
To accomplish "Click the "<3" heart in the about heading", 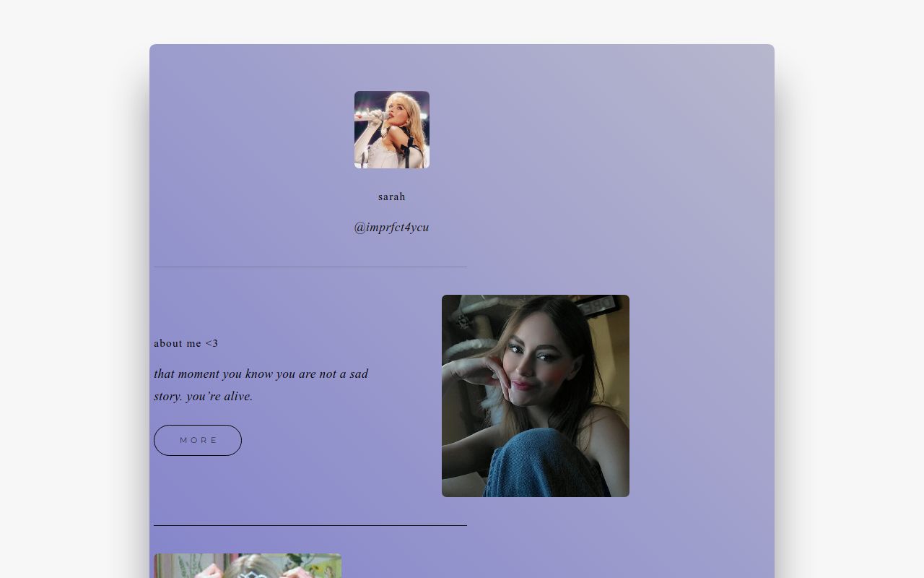I will (212, 343).
